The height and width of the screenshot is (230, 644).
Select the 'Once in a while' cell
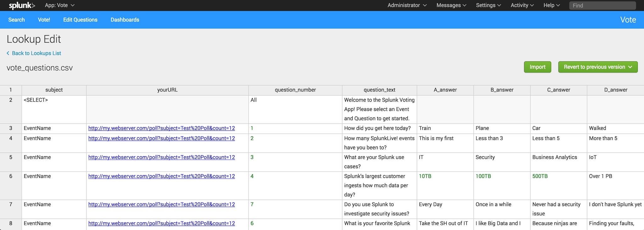point(502,209)
